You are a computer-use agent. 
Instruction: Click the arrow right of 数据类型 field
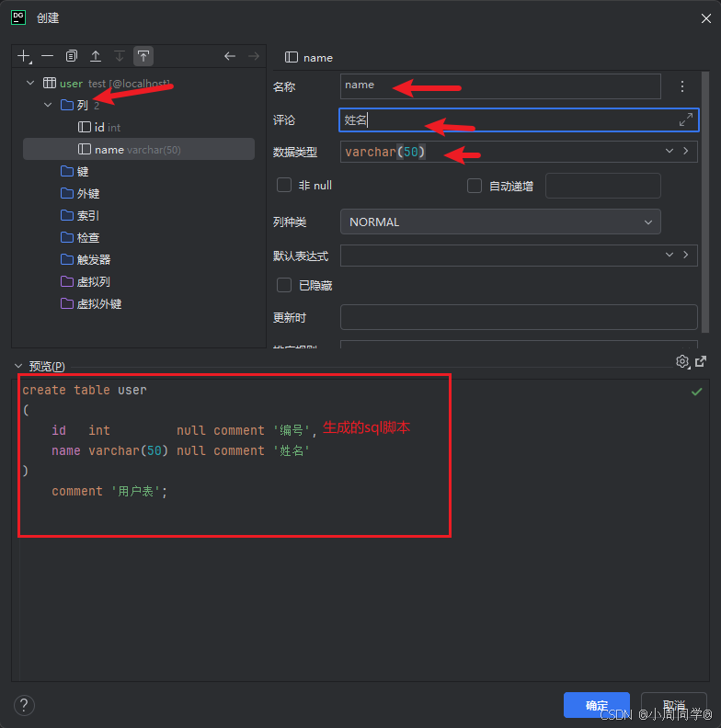[x=686, y=151]
